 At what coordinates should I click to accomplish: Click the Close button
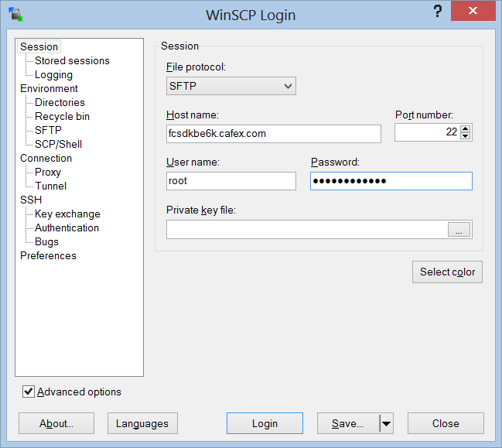click(x=446, y=423)
